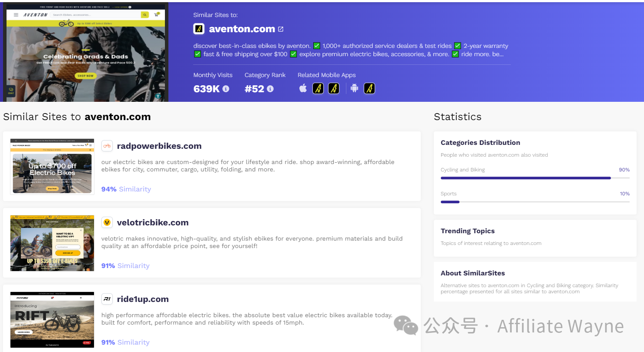
Task: Click the radpowerbikes.com favicon icon
Action: [107, 146]
